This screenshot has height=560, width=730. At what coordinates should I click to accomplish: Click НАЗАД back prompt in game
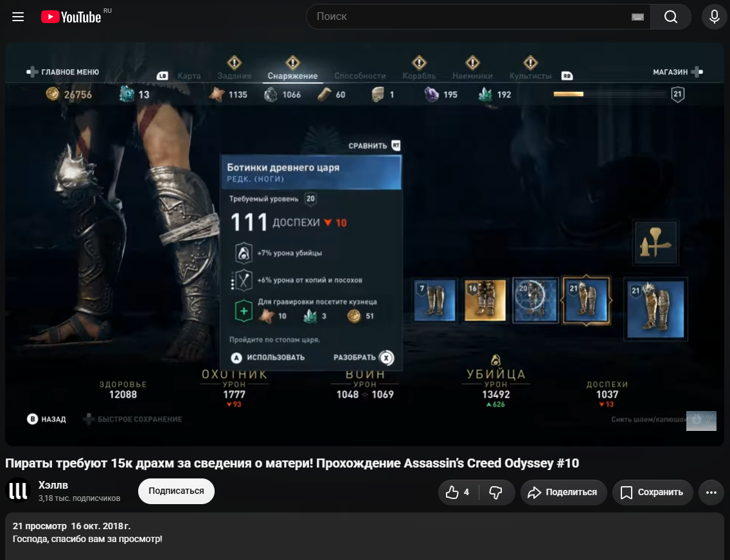pyautogui.click(x=46, y=419)
